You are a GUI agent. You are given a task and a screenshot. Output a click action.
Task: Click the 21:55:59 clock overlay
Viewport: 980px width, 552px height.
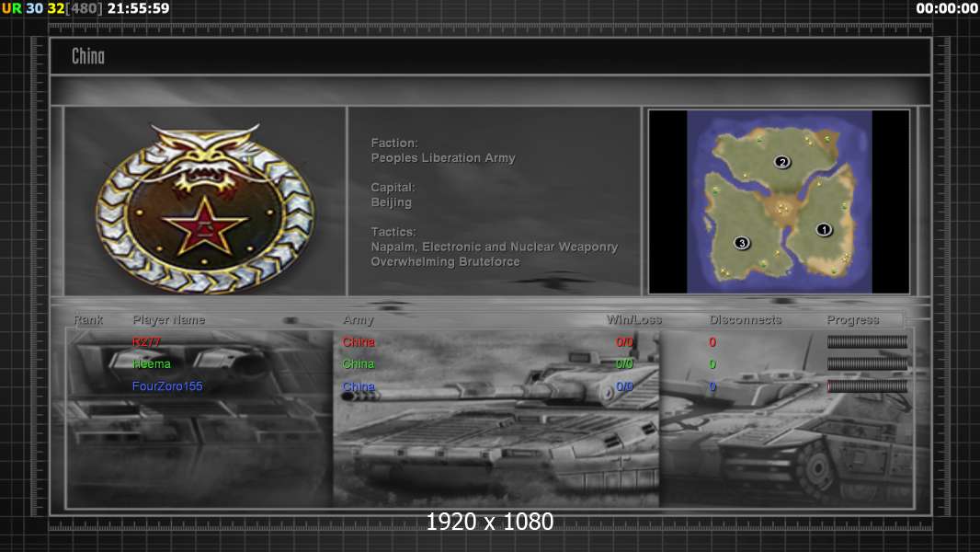(x=138, y=8)
